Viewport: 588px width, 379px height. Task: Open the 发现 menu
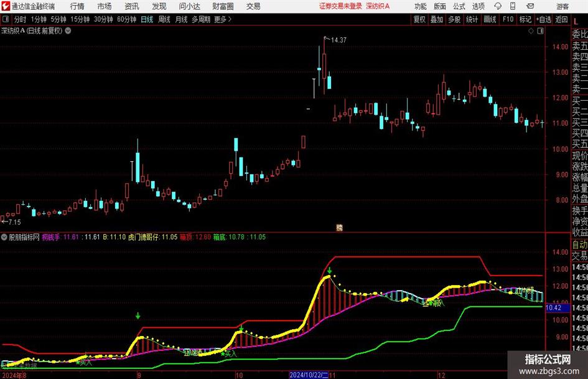[159, 6]
